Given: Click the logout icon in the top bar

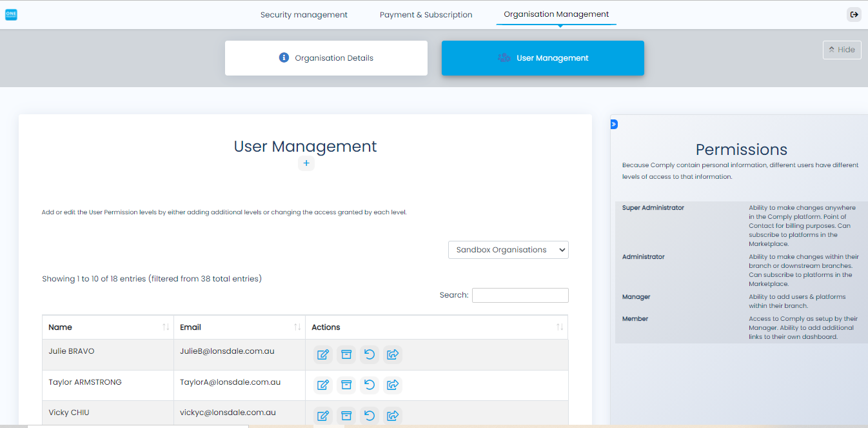Looking at the screenshot, I should 854,14.
